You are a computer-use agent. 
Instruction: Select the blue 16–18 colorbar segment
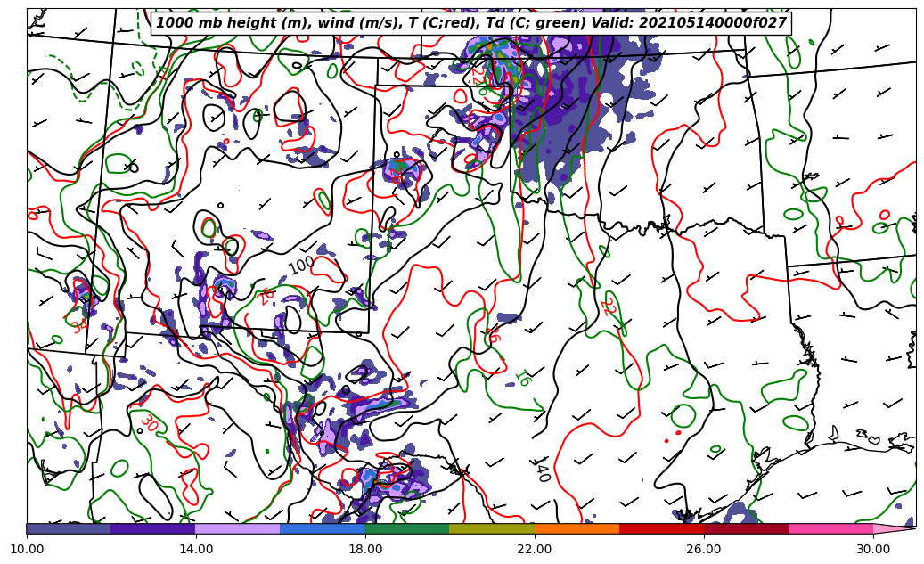pyautogui.click(x=323, y=528)
